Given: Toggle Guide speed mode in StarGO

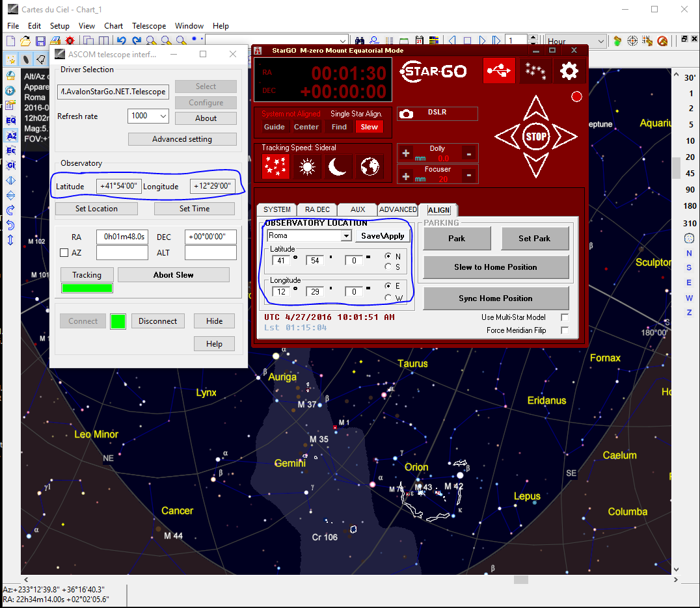Looking at the screenshot, I should click(274, 127).
